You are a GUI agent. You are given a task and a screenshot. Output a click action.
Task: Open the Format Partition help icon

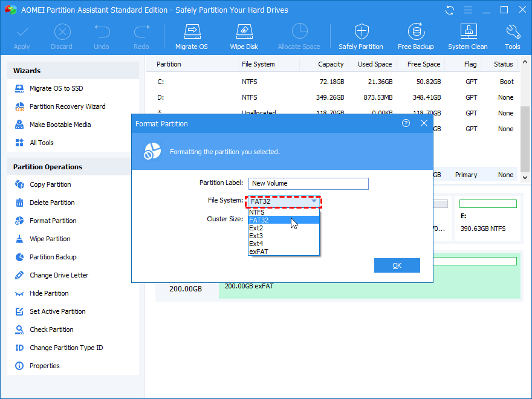(x=406, y=123)
